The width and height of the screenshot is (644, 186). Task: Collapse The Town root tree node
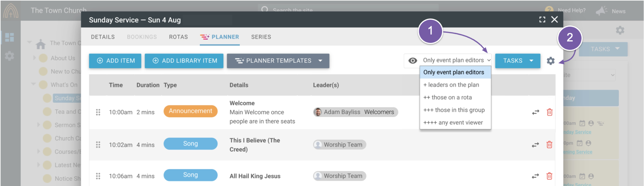[30, 42]
